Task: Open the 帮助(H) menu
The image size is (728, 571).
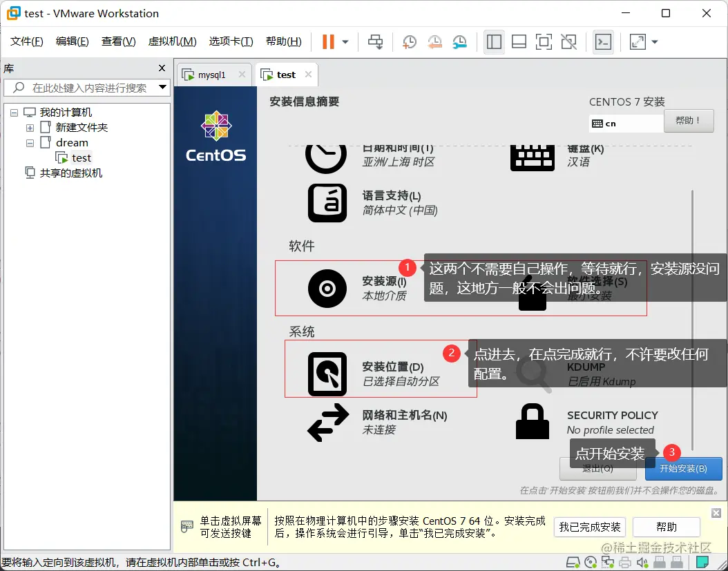Action: 283,41
